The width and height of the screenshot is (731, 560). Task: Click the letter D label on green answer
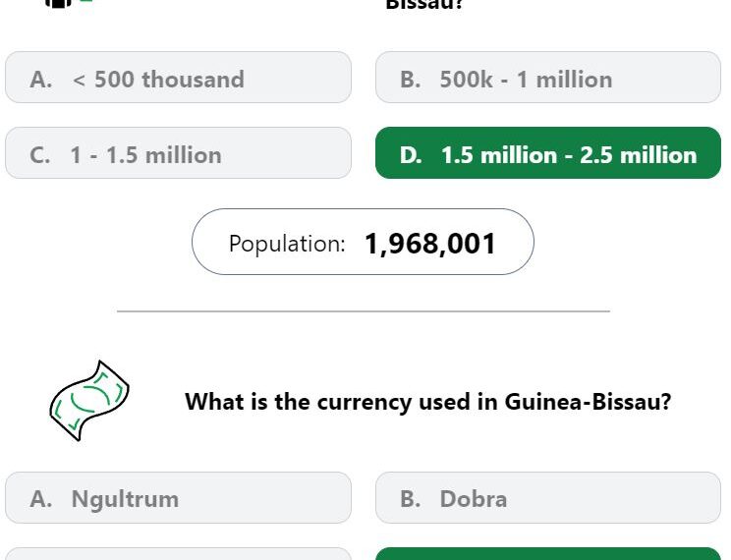pyautogui.click(x=411, y=155)
